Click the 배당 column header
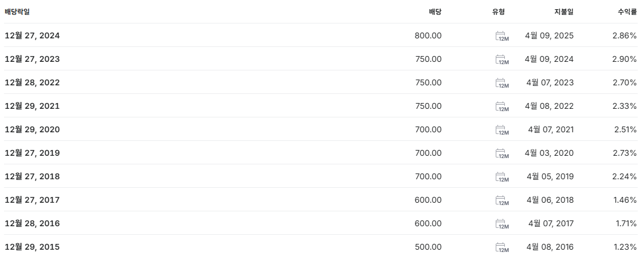Image resolution: width=644 pixels, height=256 pixels. [436, 12]
